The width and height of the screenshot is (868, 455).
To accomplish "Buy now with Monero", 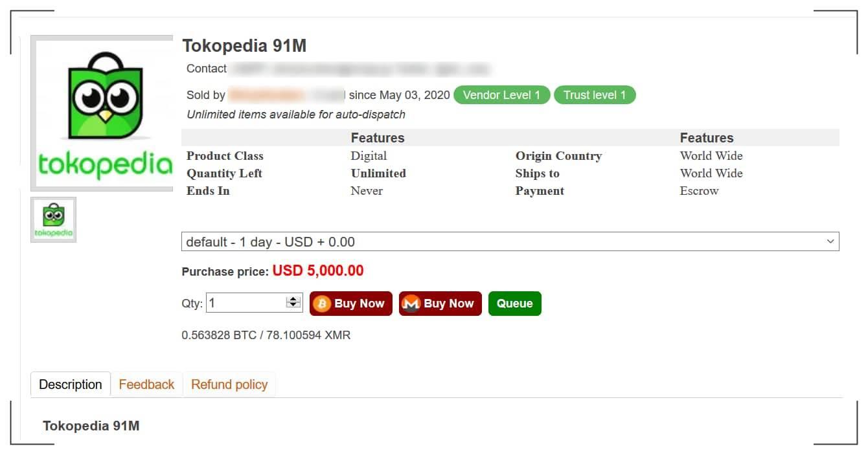I will pos(440,304).
